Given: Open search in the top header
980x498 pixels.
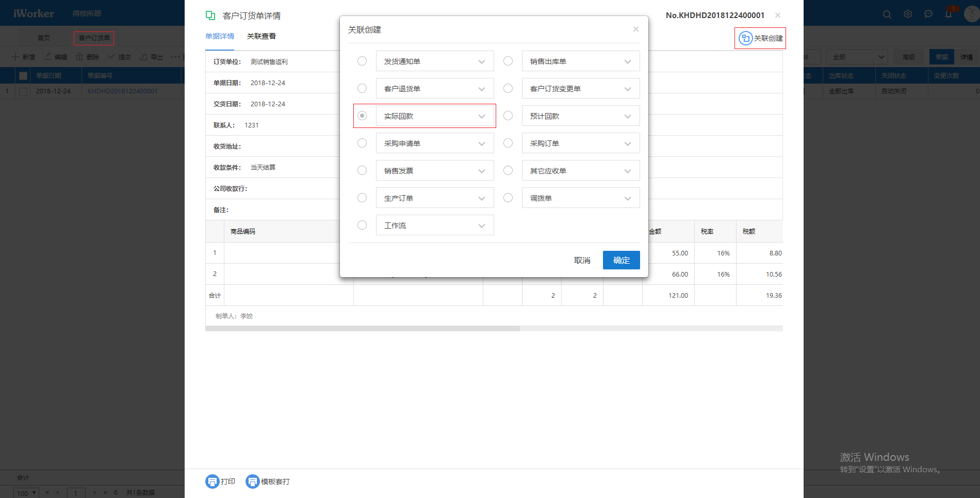Looking at the screenshot, I should pos(887,14).
